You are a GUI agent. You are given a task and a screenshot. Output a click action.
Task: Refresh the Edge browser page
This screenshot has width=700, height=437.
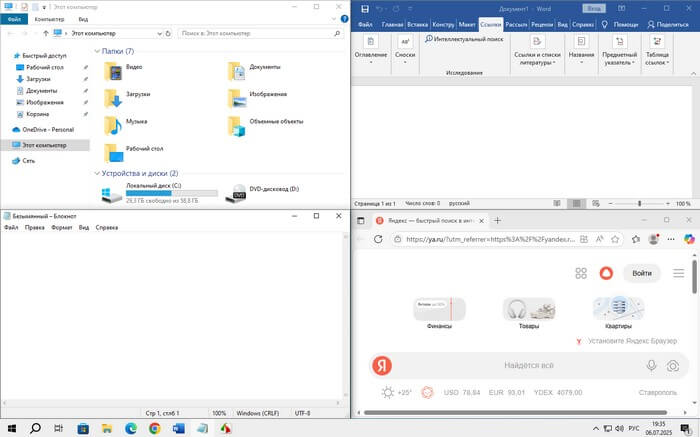[x=378, y=239]
